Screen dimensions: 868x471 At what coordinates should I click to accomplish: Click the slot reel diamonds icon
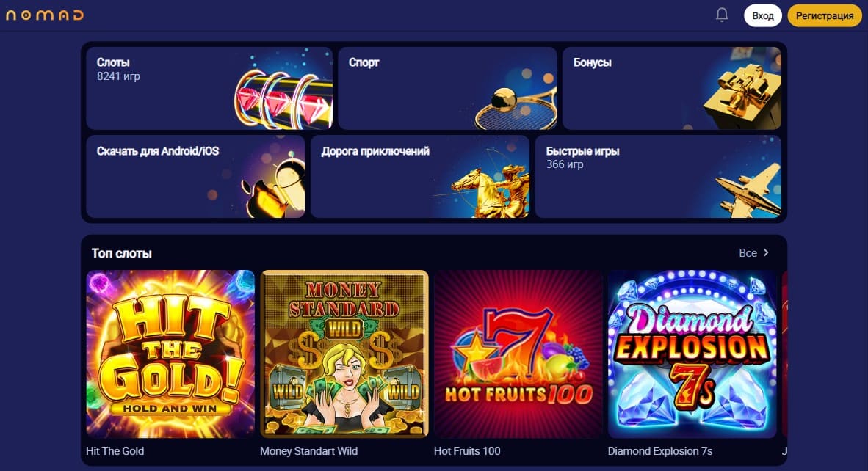click(x=283, y=100)
